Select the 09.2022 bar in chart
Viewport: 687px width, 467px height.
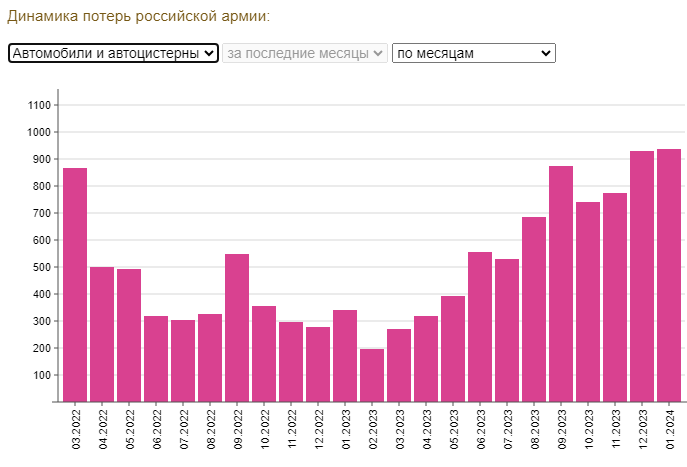[237, 328]
